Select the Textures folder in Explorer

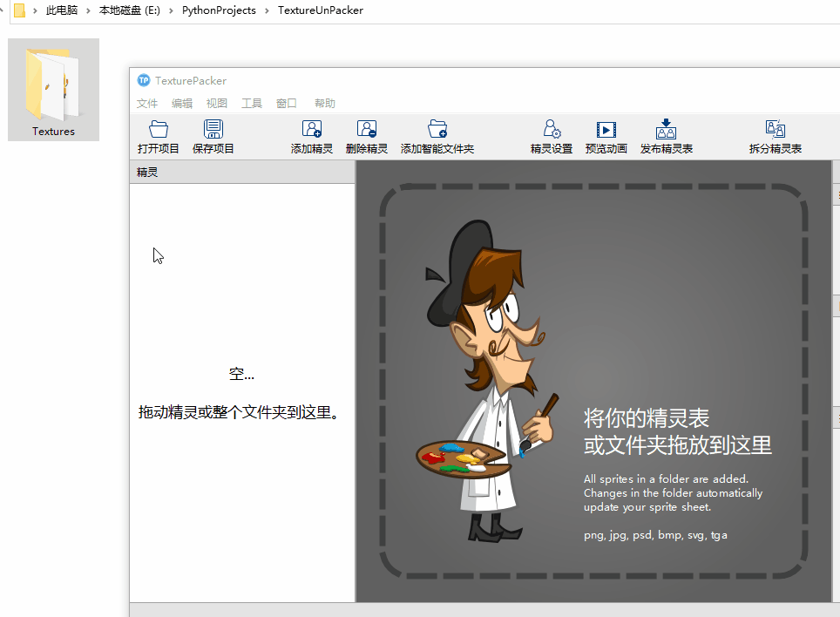tap(53, 90)
